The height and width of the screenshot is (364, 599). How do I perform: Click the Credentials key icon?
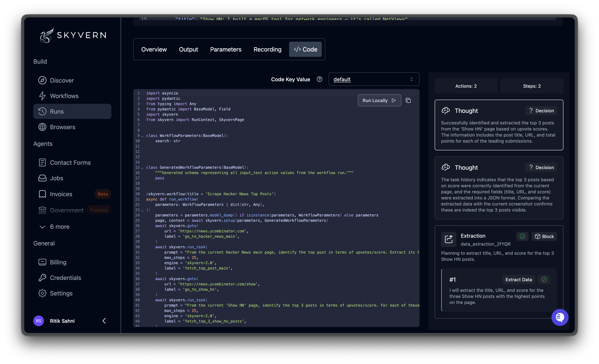pyautogui.click(x=43, y=277)
